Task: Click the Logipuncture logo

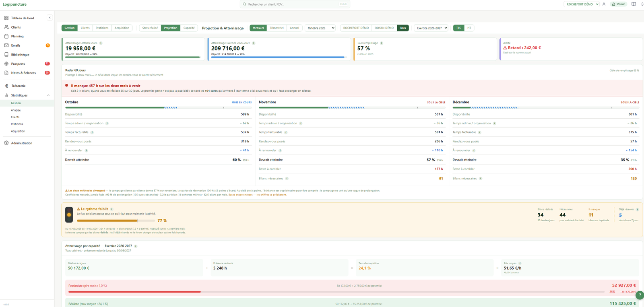Action: 14,4
